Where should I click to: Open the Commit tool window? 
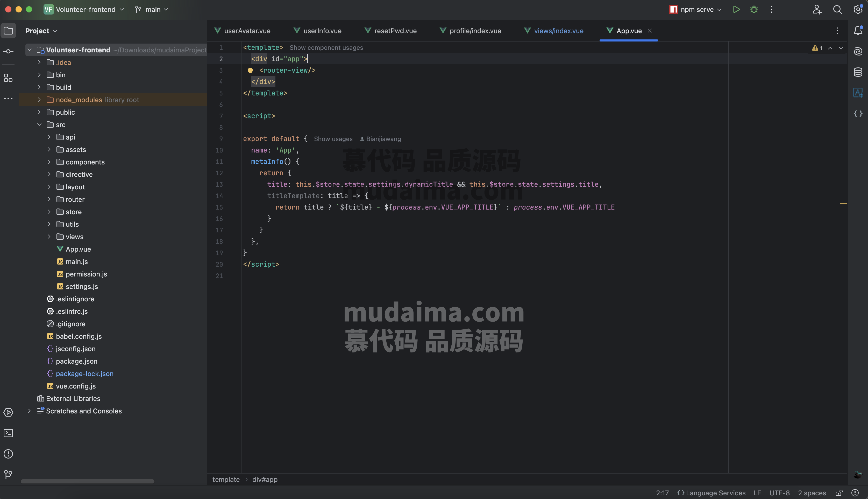[x=8, y=51]
